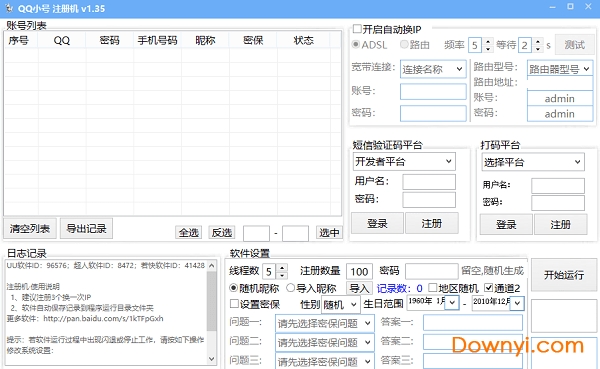Click the broadband 密码 input field

[433, 113]
